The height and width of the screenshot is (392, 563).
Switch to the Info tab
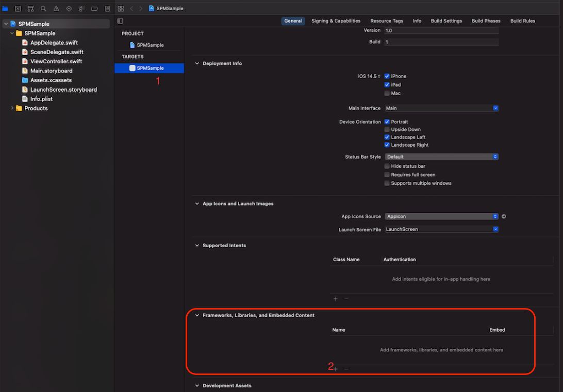coord(417,21)
